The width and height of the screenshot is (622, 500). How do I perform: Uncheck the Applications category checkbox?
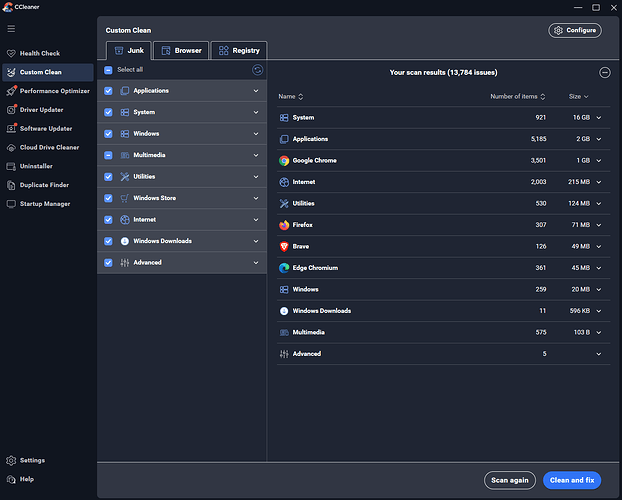click(x=108, y=91)
